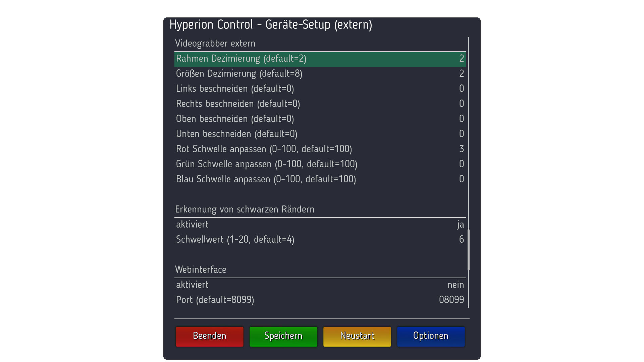This screenshot has width=644, height=362.
Task: Click the Größen Dezimierung value 2
Action: (461, 74)
